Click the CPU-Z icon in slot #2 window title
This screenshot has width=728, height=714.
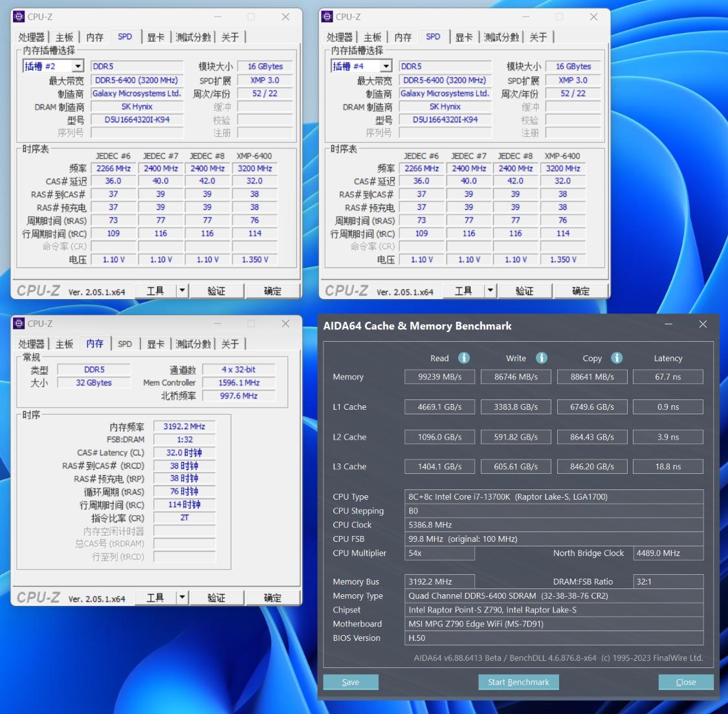19,17
